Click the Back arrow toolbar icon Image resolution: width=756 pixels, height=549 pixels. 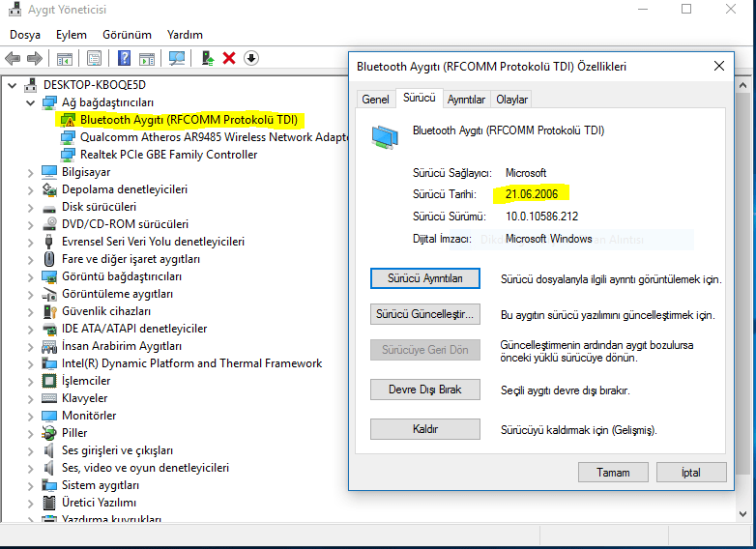pyautogui.click(x=13, y=58)
